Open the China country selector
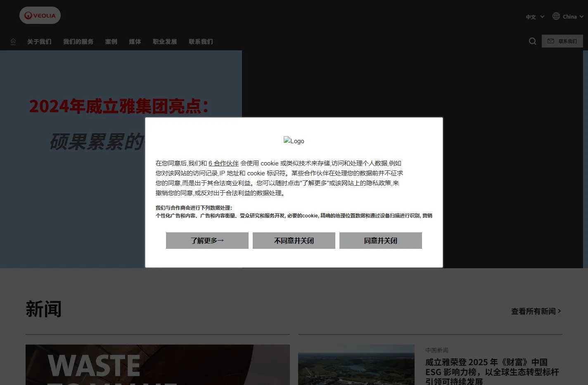The height and width of the screenshot is (385, 588). click(x=573, y=17)
